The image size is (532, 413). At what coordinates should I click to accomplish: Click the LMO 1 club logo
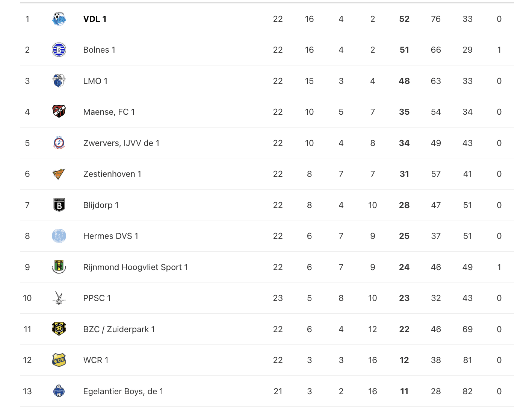pos(59,81)
